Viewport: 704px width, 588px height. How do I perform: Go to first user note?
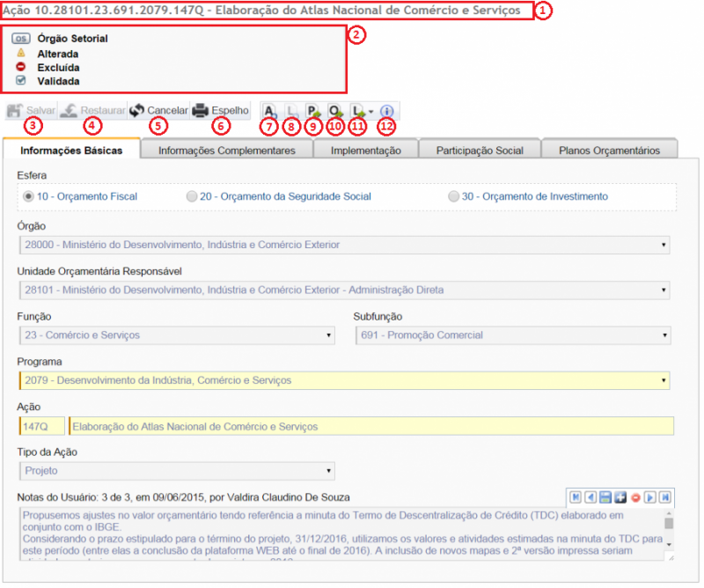point(575,496)
